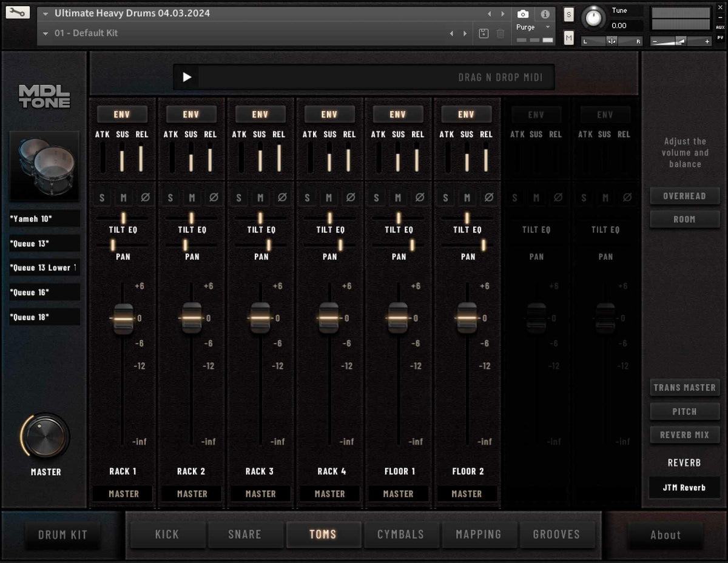This screenshot has height=563, width=728.
Task: Solo the Rack 1 channel
Action: tap(102, 198)
